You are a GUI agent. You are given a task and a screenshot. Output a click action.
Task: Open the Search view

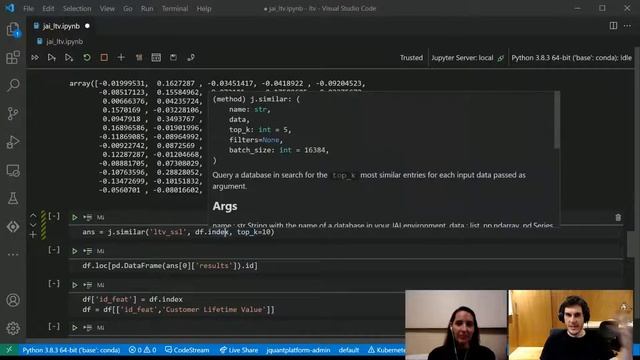(13, 85)
